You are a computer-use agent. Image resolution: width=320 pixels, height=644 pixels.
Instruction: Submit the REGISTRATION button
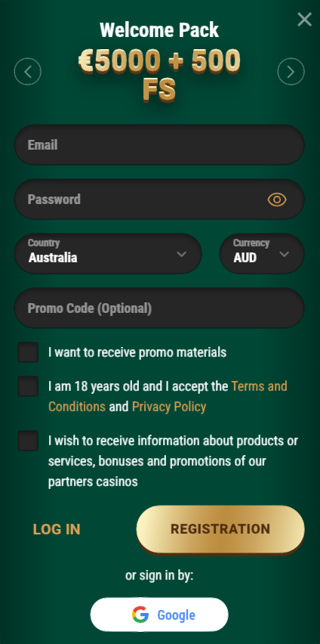point(220,529)
